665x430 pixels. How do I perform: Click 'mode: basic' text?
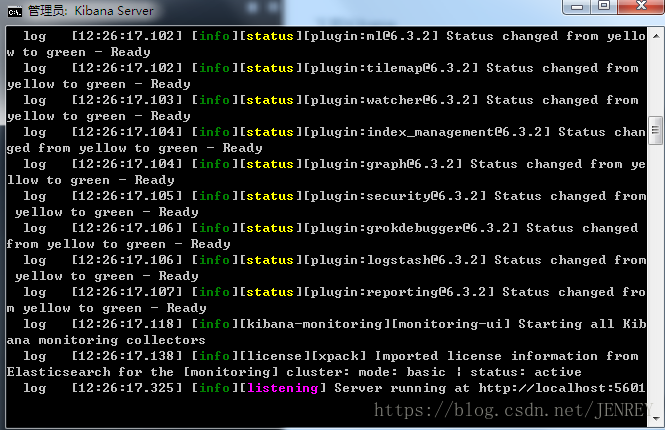point(402,372)
